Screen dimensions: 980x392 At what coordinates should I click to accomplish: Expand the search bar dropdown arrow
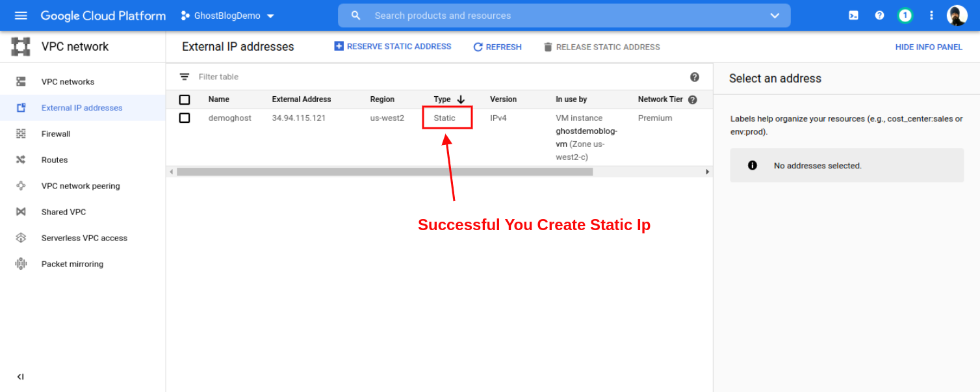pos(774,15)
